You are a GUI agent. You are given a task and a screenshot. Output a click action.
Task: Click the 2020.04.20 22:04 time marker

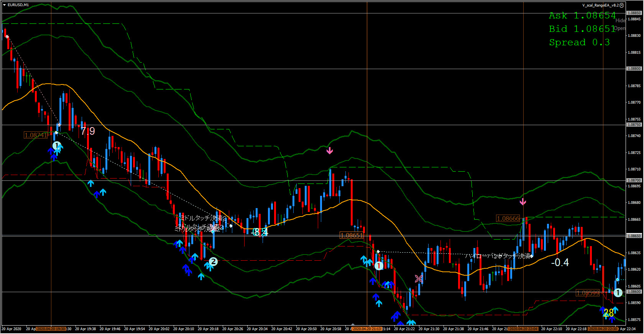point(523,329)
